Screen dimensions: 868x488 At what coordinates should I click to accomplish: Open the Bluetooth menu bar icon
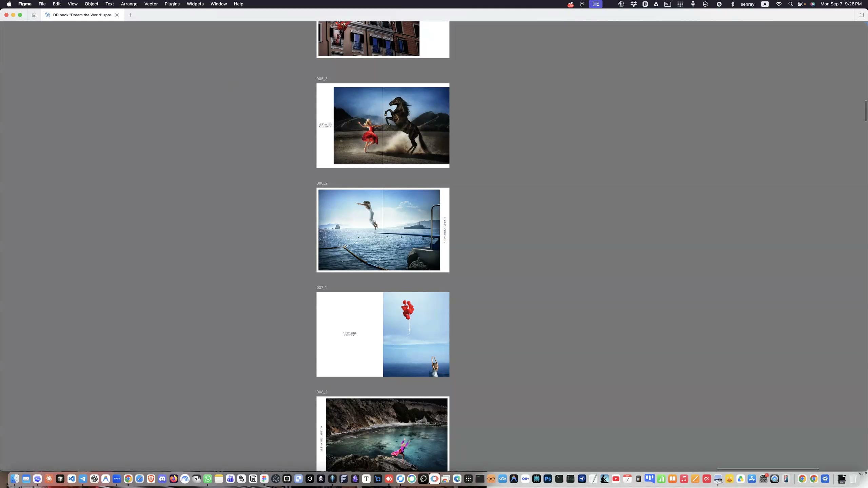[732, 4]
